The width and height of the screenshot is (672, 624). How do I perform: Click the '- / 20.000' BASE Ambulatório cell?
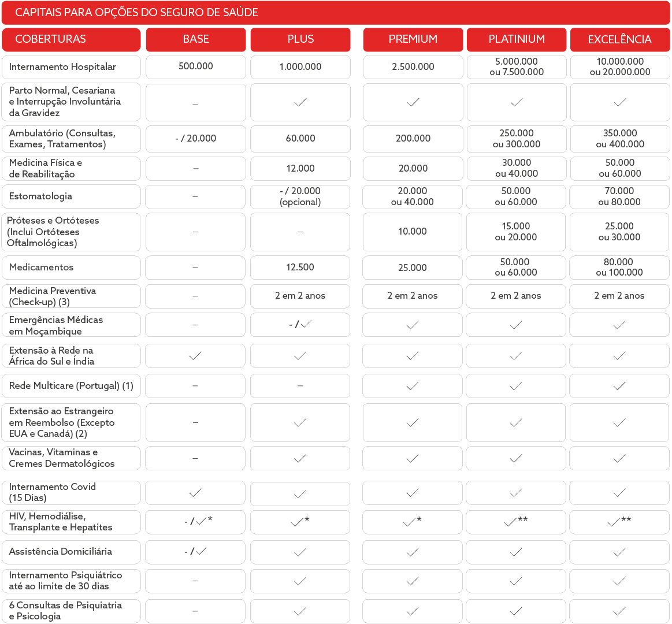196,139
